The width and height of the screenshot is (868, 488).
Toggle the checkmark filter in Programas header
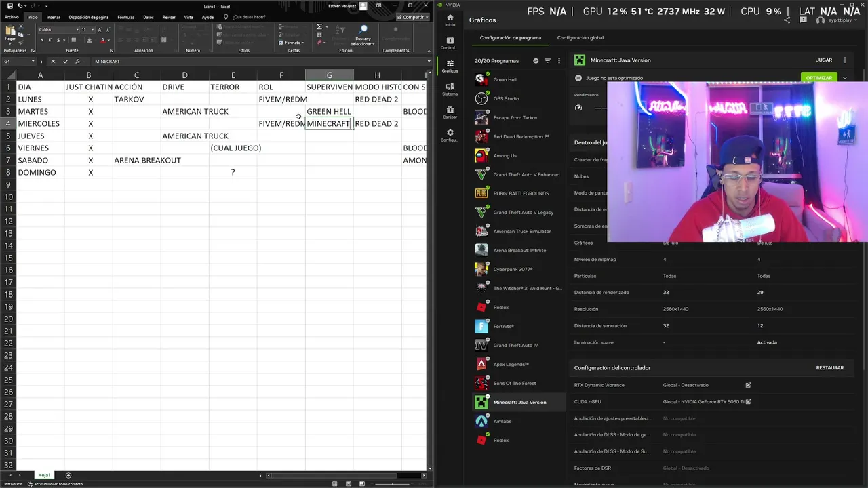pos(536,60)
